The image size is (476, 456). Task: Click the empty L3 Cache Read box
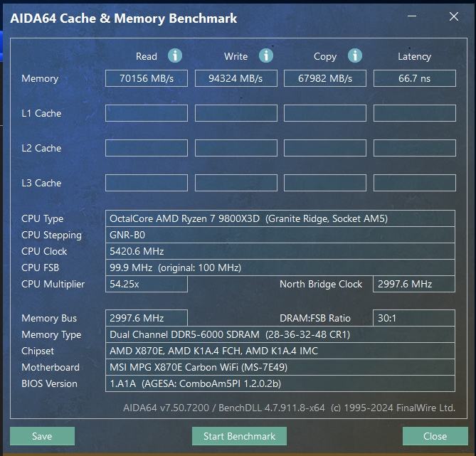coord(147,183)
